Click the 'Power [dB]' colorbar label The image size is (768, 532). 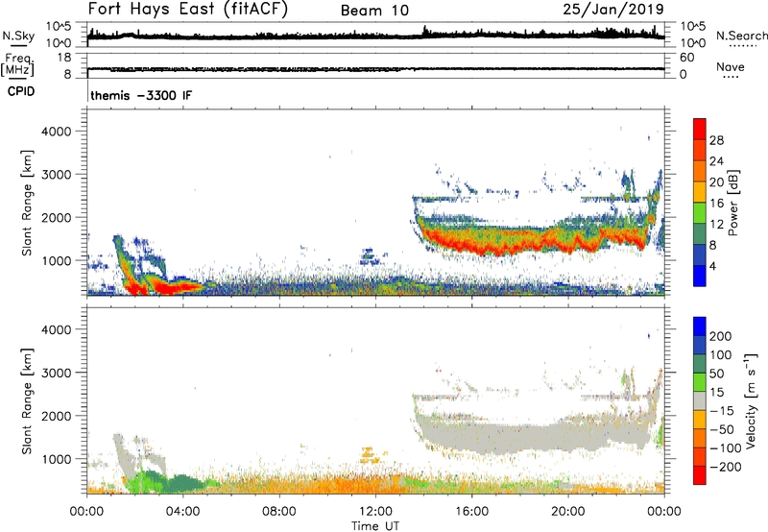pyautogui.click(x=732, y=203)
